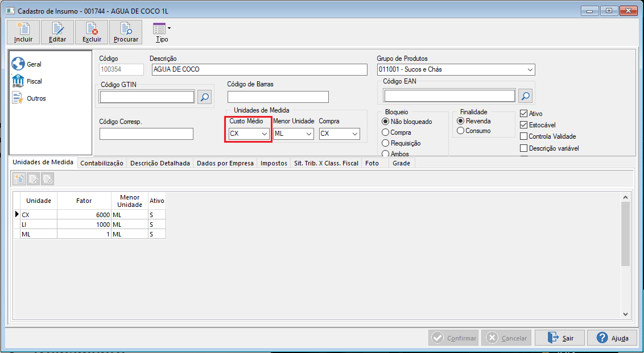Click the Descrição field containing AGUA DE COCO

259,70
